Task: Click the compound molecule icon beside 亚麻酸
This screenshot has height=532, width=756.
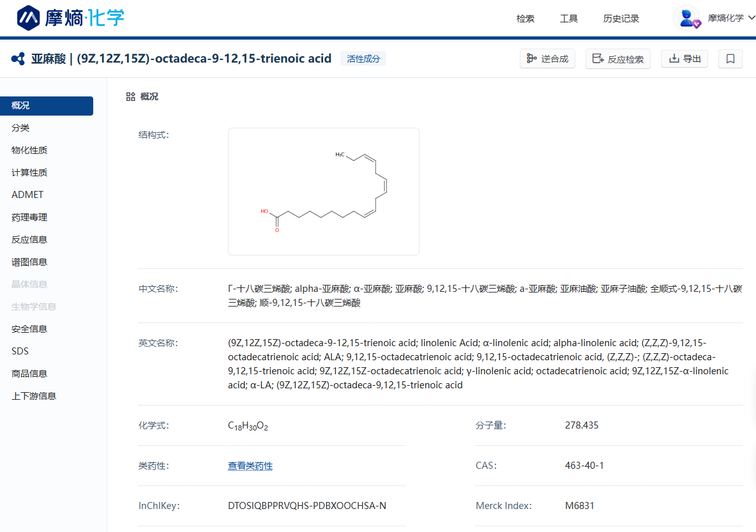Action: coord(18,59)
